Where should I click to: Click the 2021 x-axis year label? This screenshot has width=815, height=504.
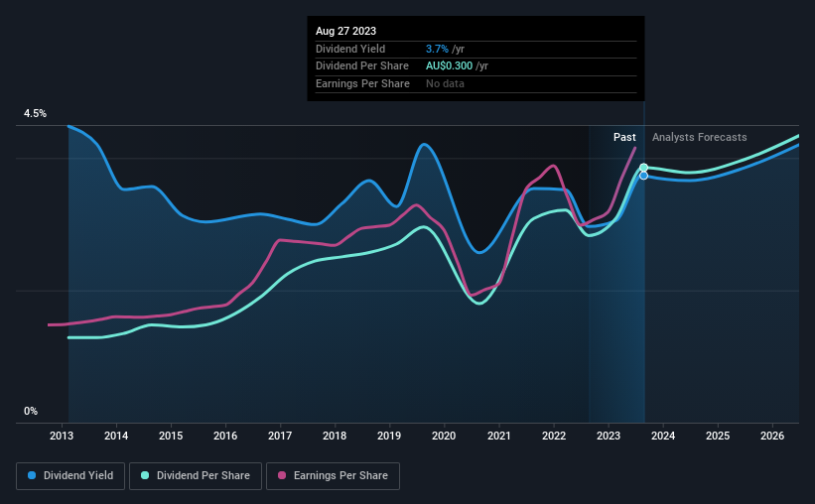[498, 436]
